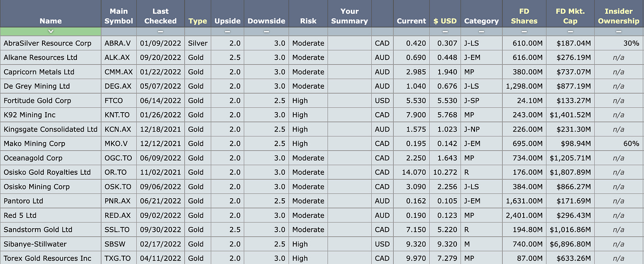Click category J-NP for Kingsgate

[x=472, y=129]
